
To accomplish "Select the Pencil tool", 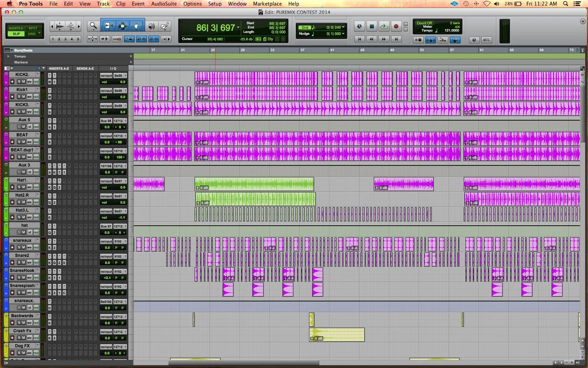I will point(164,26).
